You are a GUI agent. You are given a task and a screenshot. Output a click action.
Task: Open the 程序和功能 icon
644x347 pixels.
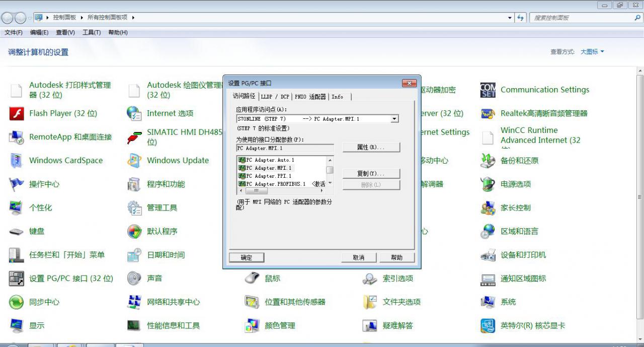click(134, 184)
